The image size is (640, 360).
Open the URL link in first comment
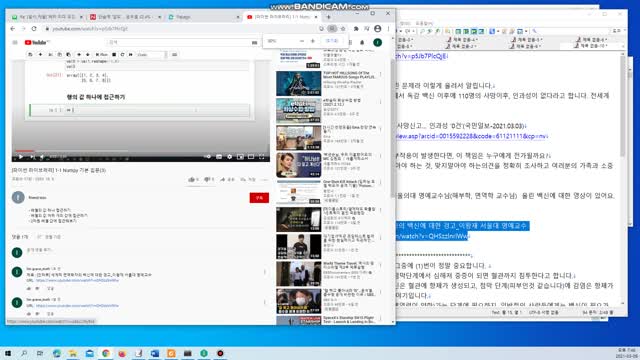77,280
